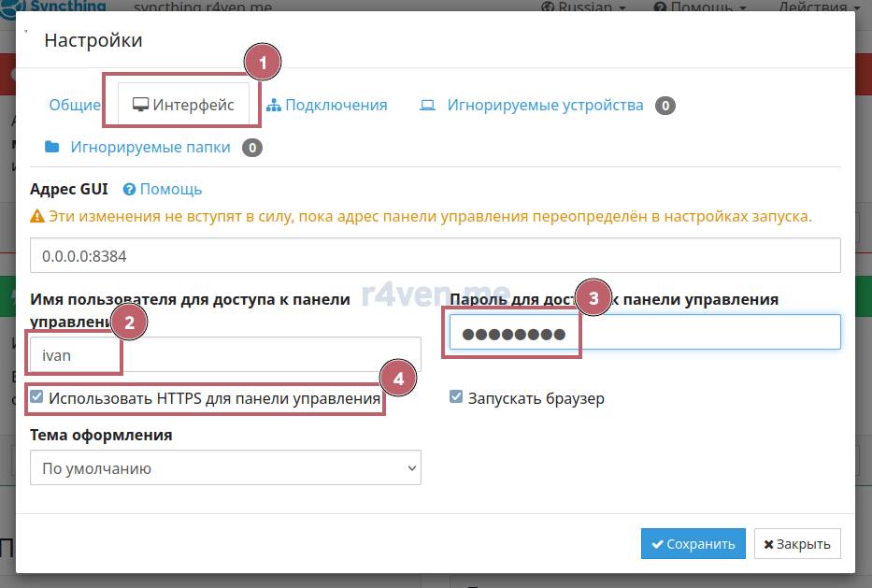Viewport: 872px width, 588px height.
Task: Switch to the Общие tab
Action: click(x=75, y=105)
